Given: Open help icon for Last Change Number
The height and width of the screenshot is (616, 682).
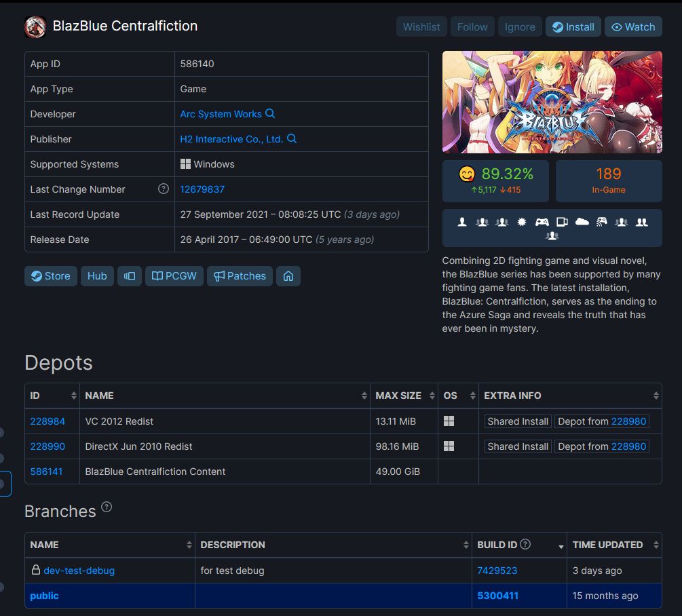Looking at the screenshot, I should tap(163, 189).
